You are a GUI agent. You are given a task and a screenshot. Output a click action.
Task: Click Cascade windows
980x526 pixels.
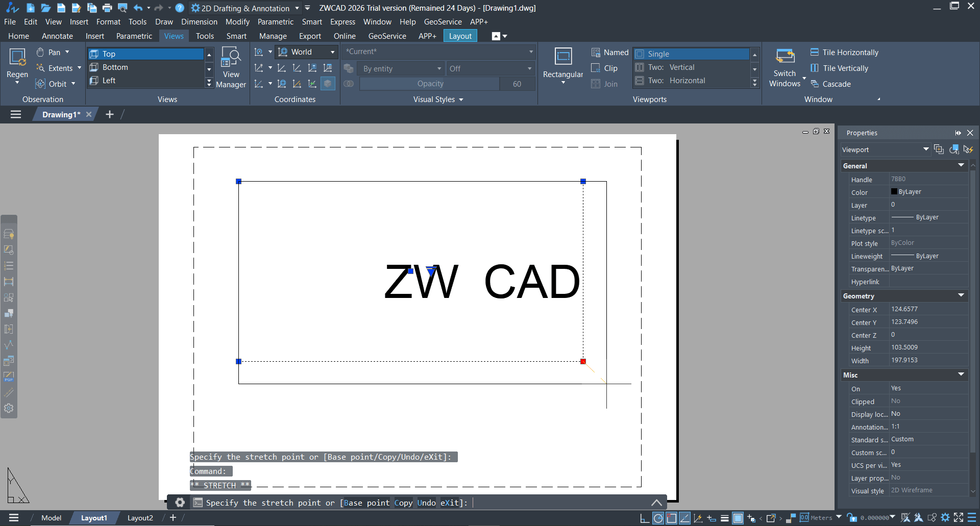[830, 84]
